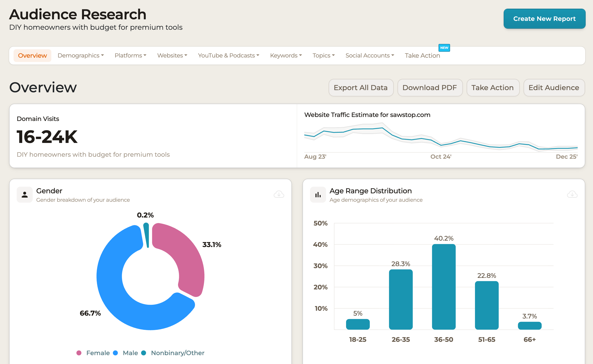This screenshot has height=364, width=593.
Task: Open the Demographics dropdown
Action: click(x=81, y=55)
